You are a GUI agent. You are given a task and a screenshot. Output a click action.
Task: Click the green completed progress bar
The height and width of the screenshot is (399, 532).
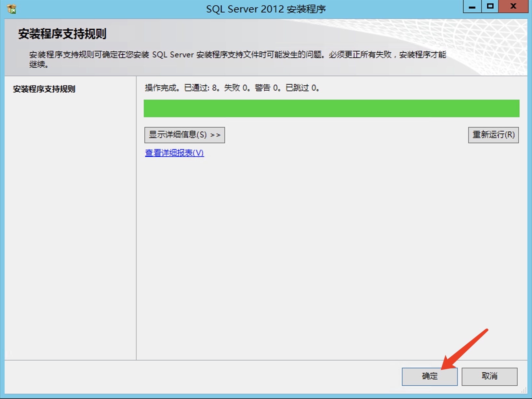point(331,108)
